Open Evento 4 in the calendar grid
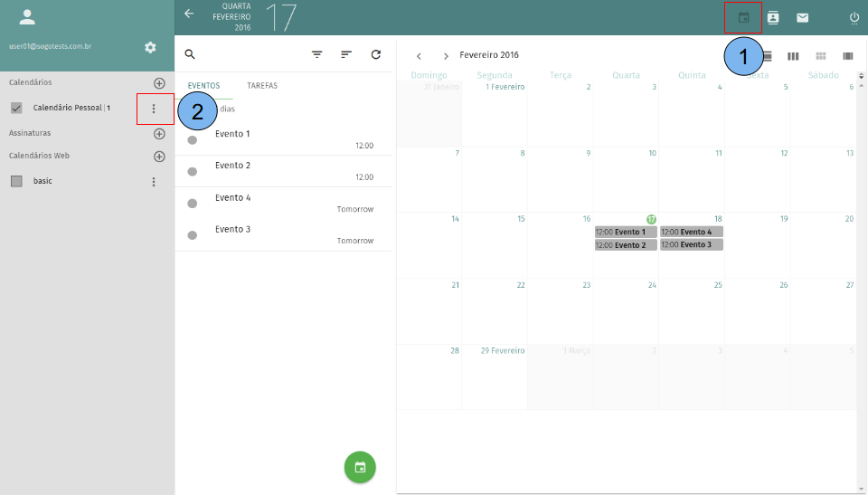This screenshot has height=495, width=868. (692, 232)
